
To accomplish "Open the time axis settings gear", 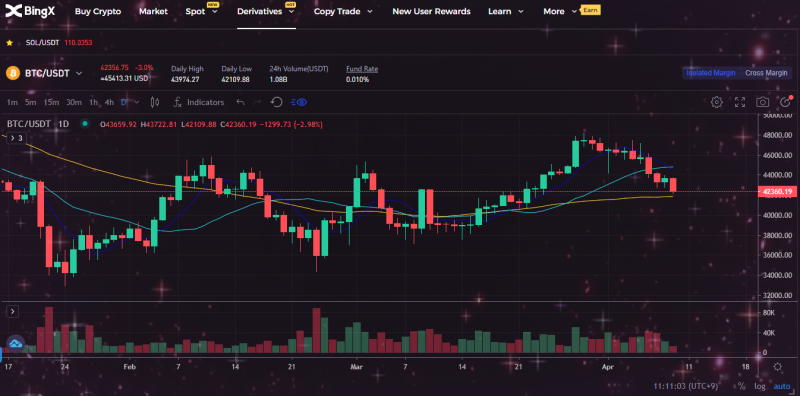I will pos(777,367).
